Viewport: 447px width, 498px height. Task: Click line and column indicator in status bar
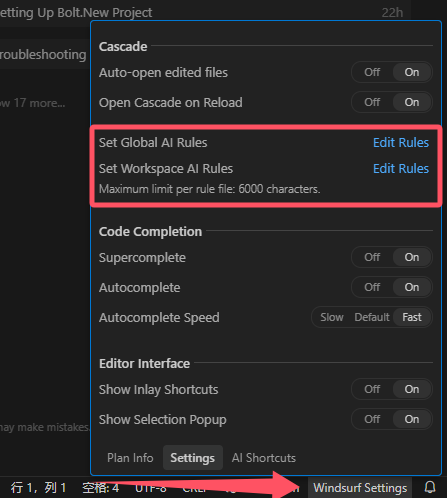38,488
